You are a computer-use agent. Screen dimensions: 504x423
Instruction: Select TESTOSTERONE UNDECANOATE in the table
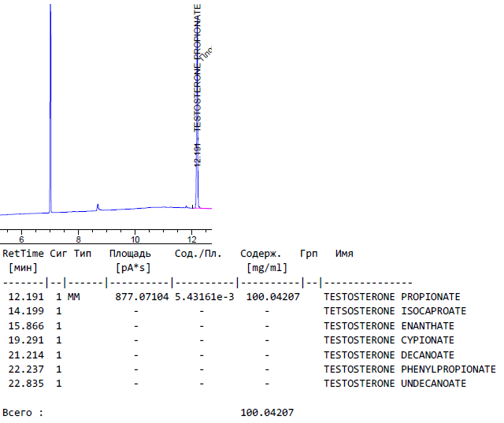point(395,383)
